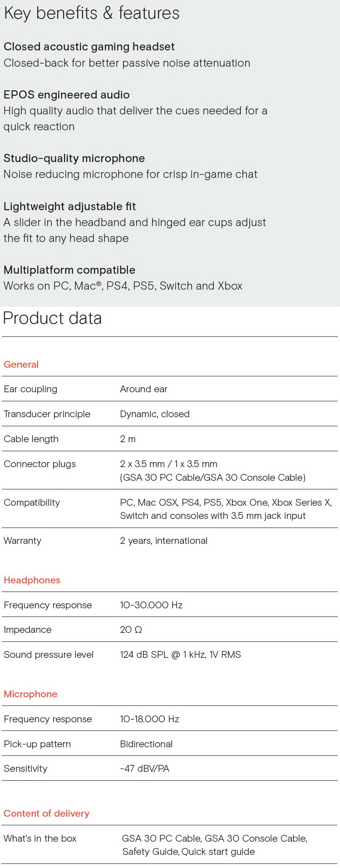
Task: Click the Compatibility row label
Action: click(32, 503)
